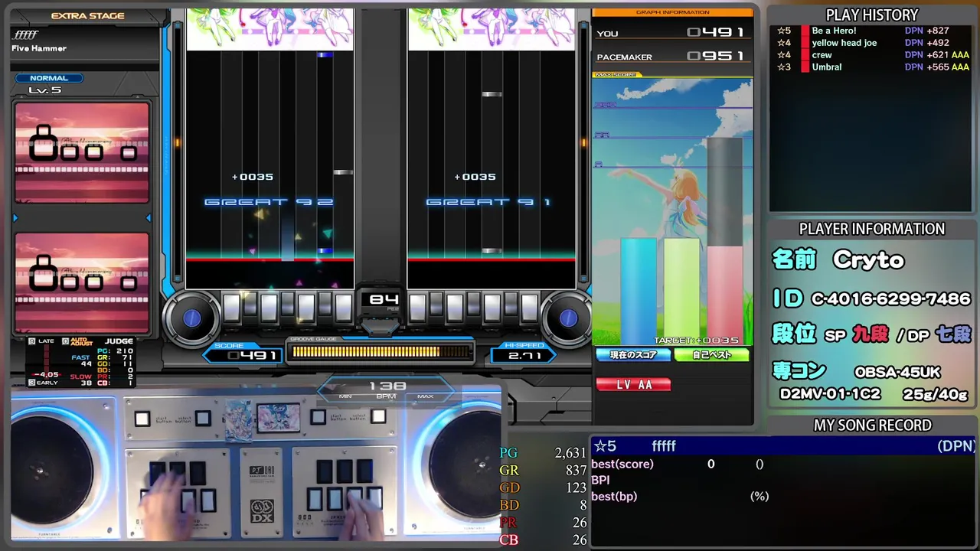Viewport: 980px width, 551px height.
Task: Click the JUDGE panel title
Action: coord(119,341)
